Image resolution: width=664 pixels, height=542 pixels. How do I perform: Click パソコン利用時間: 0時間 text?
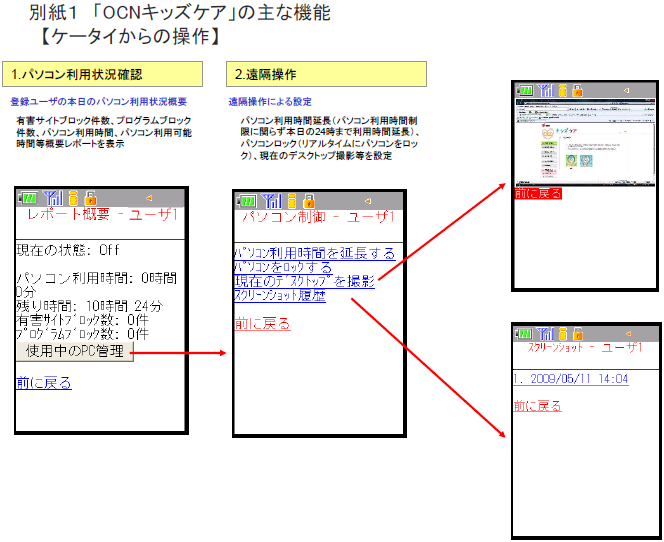[97, 278]
